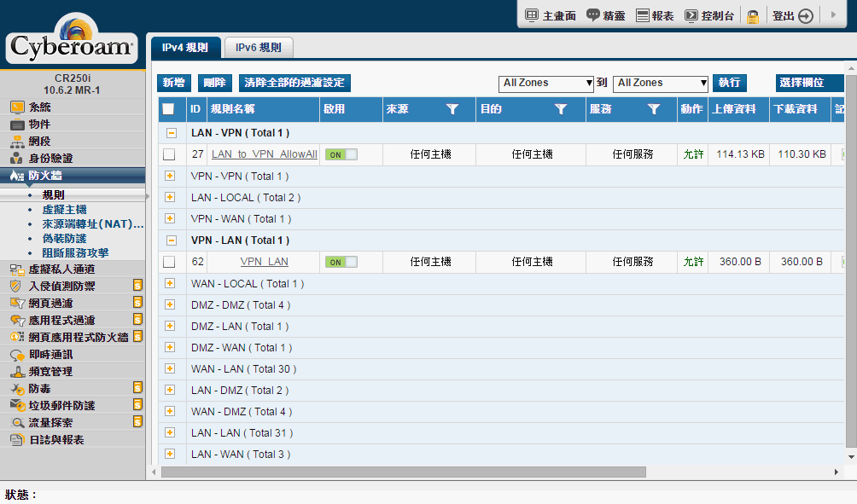Check the checkbox for rule ID 27

[x=169, y=154]
